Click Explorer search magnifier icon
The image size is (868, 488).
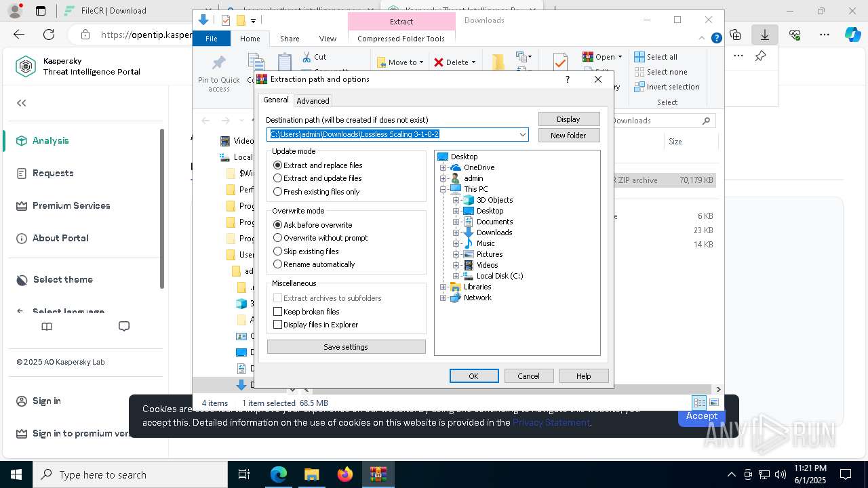click(x=706, y=121)
